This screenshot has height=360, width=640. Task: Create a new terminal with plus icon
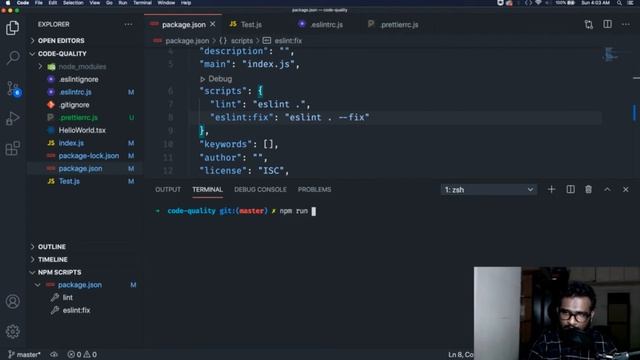(x=551, y=189)
